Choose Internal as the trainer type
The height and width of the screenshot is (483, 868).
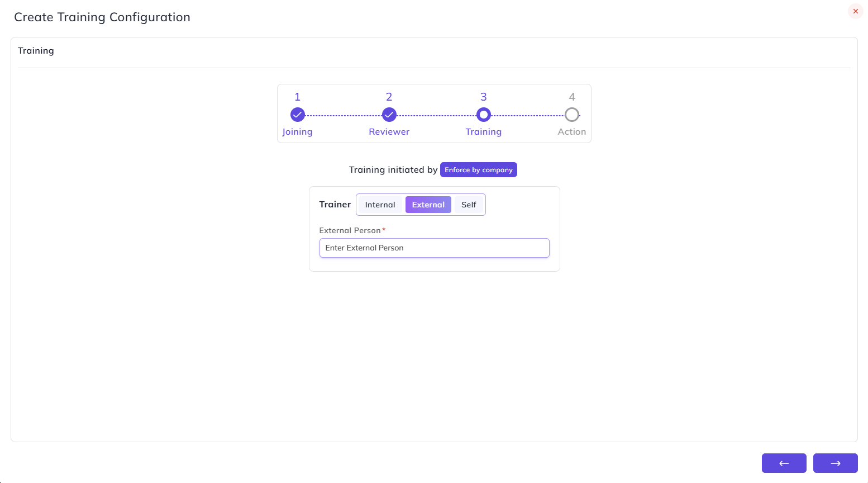pyautogui.click(x=380, y=205)
